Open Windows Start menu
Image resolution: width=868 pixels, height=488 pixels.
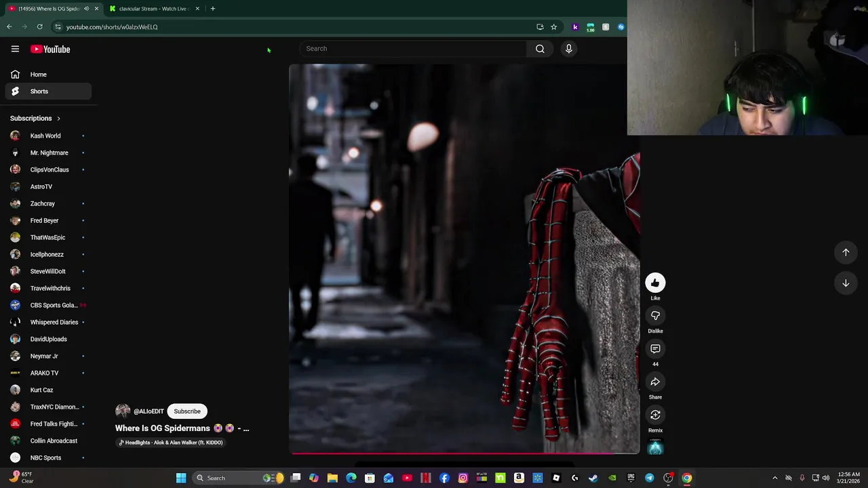point(181,478)
